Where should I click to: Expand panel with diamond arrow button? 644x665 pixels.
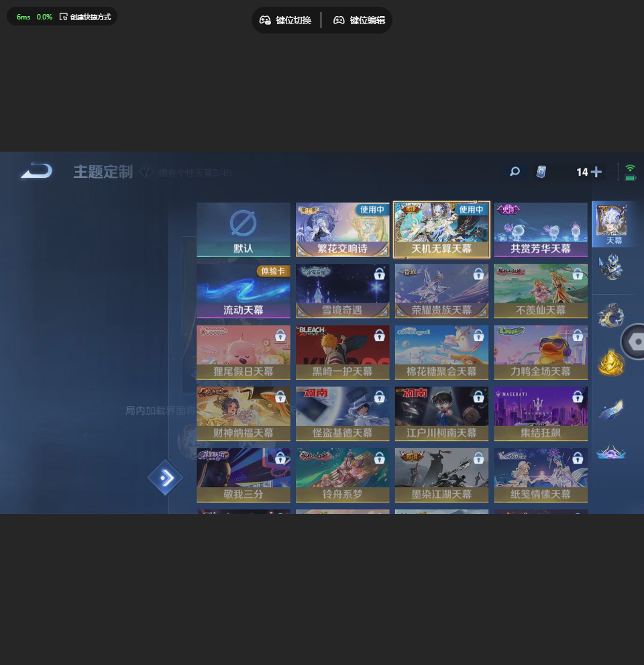click(x=165, y=478)
